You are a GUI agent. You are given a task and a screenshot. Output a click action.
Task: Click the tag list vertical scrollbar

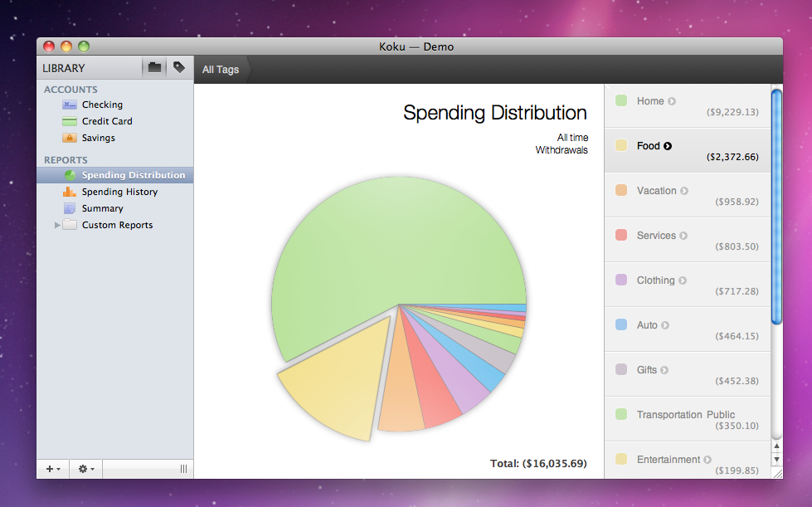[776, 207]
